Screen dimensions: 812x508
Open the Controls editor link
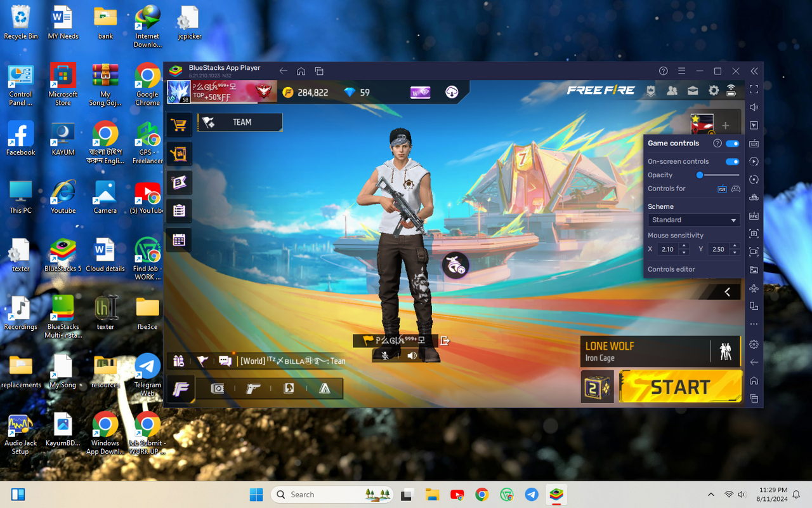pos(671,269)
